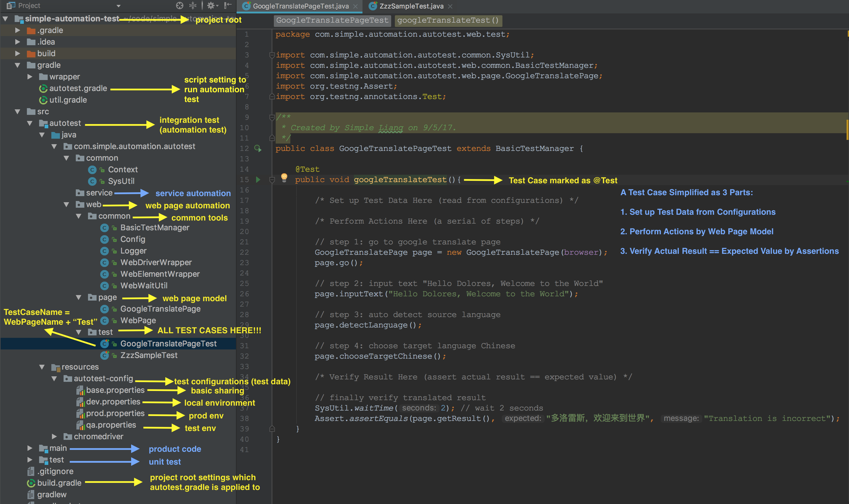
Task: Click the hide Project panel icon
Action: [228, 5]
